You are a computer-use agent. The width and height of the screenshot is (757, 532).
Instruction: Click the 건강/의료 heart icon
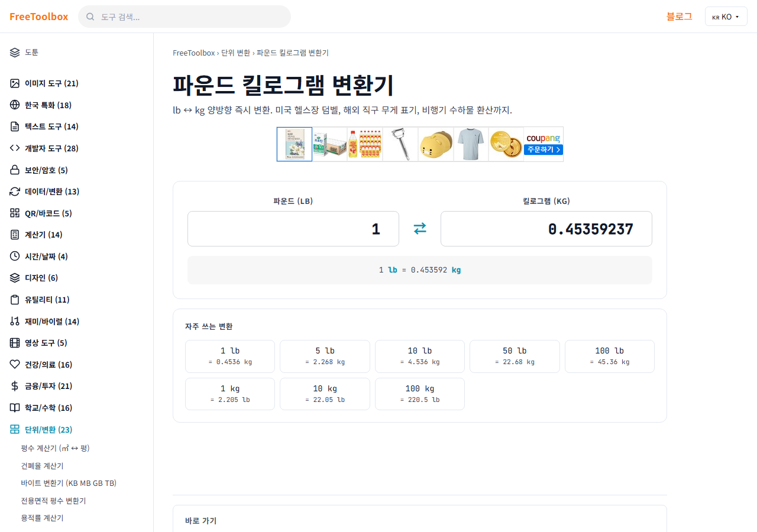(15, 364)
